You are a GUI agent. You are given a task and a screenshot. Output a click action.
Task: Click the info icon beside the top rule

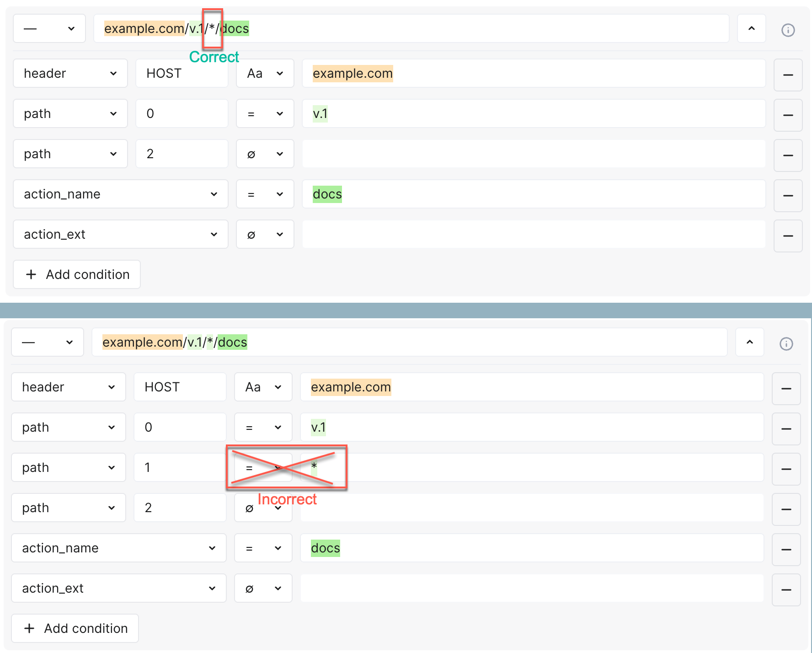pyautogui.click(x=787, y=30)
